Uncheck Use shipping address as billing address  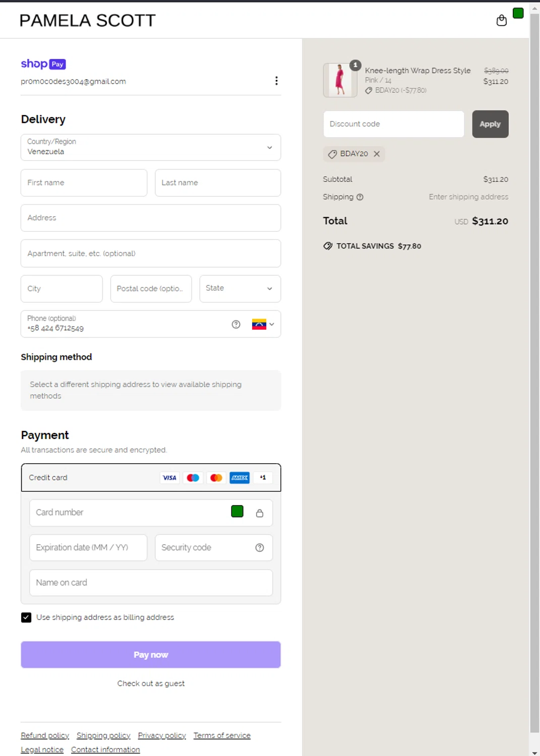26,617
